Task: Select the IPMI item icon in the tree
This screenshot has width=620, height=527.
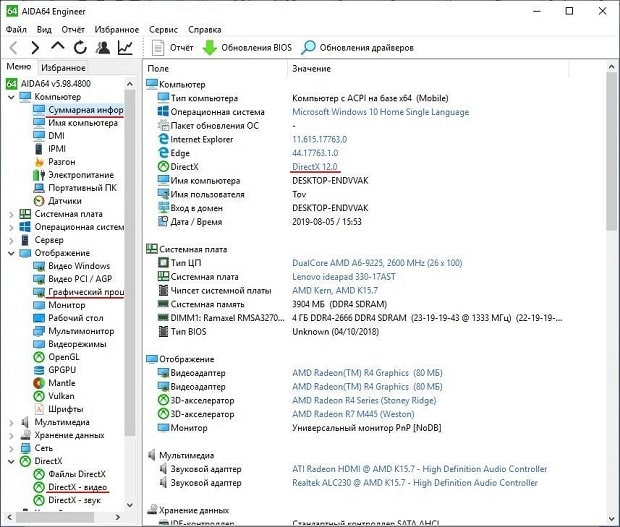Action: pos(39,149)
